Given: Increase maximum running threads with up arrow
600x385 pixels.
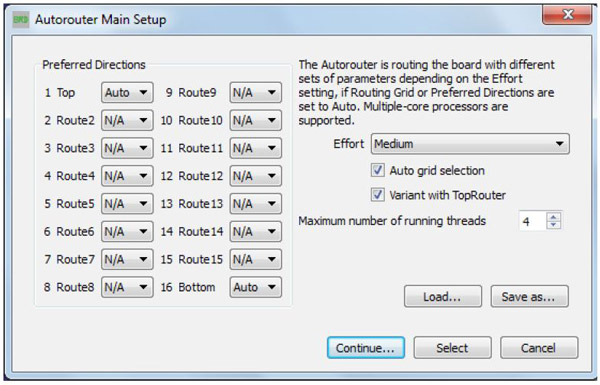Looking at the screenshot, I should pos(553,217).
